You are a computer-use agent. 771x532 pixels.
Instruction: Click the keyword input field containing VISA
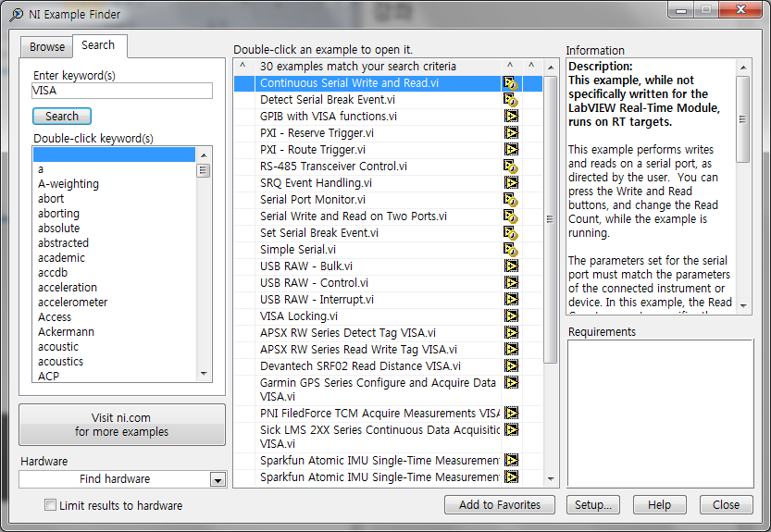click(x=122, y=91)
